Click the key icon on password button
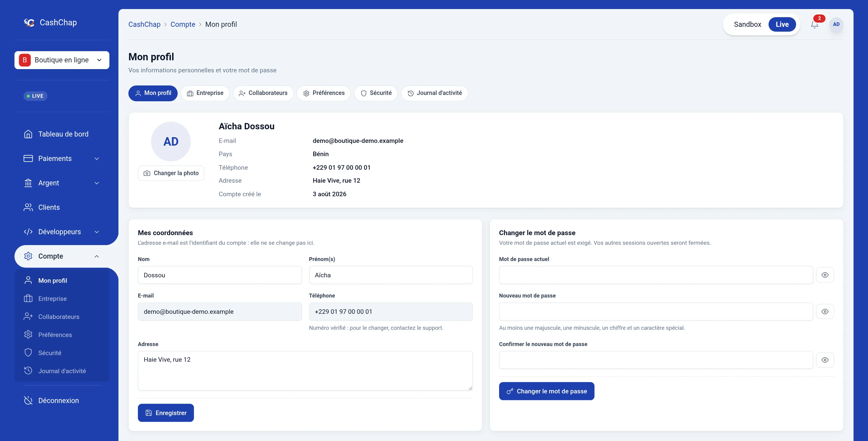868x441 pixels. tap(510, 391)
